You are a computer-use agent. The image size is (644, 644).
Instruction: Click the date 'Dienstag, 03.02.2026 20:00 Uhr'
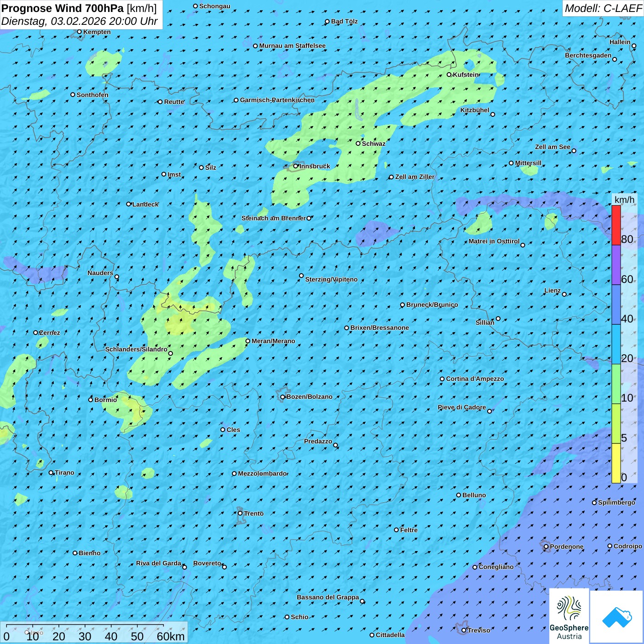click(x=80, y=21)
